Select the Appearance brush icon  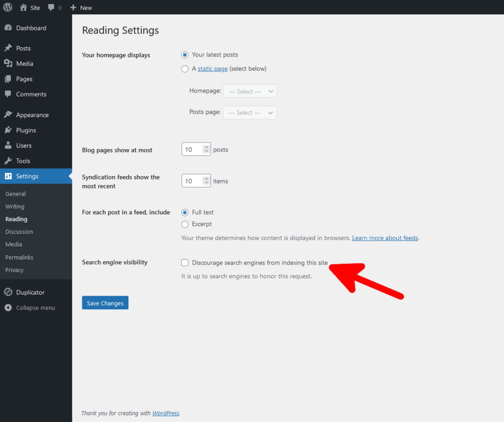point(8,115)
